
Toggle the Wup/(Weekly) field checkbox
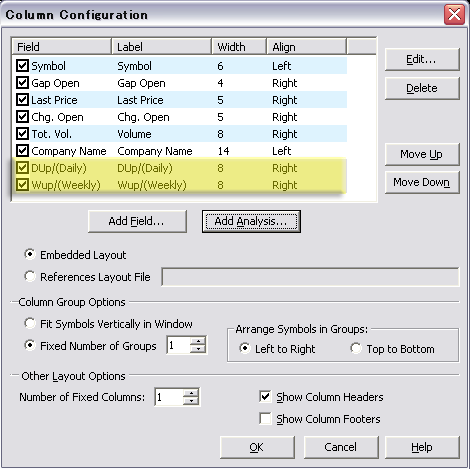click(x=22, y=184)
